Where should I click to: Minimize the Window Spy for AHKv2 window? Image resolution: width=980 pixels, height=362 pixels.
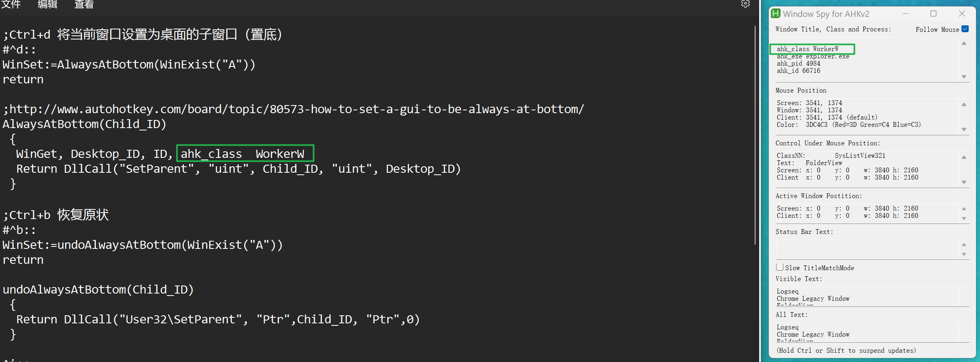[905, 14]
